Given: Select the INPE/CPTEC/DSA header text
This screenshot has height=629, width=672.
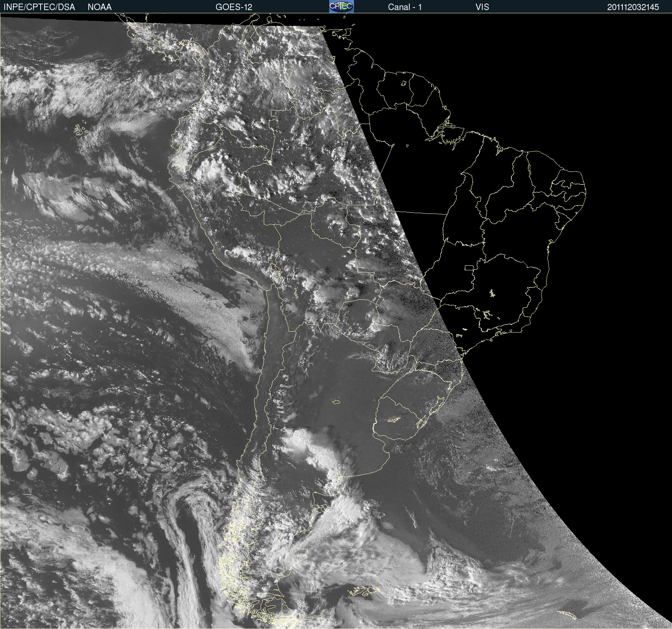Looking at the screenshot, I should pos(39,7).
